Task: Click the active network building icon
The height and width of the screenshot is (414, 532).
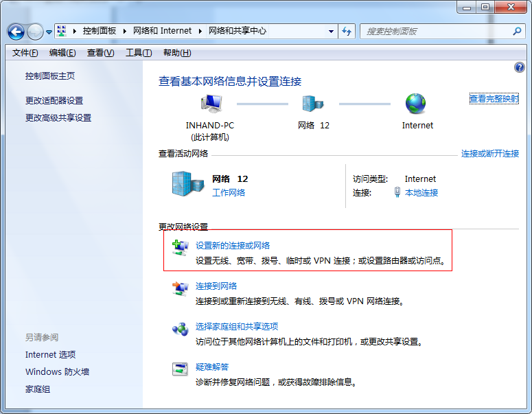Action: click(187, 184)
